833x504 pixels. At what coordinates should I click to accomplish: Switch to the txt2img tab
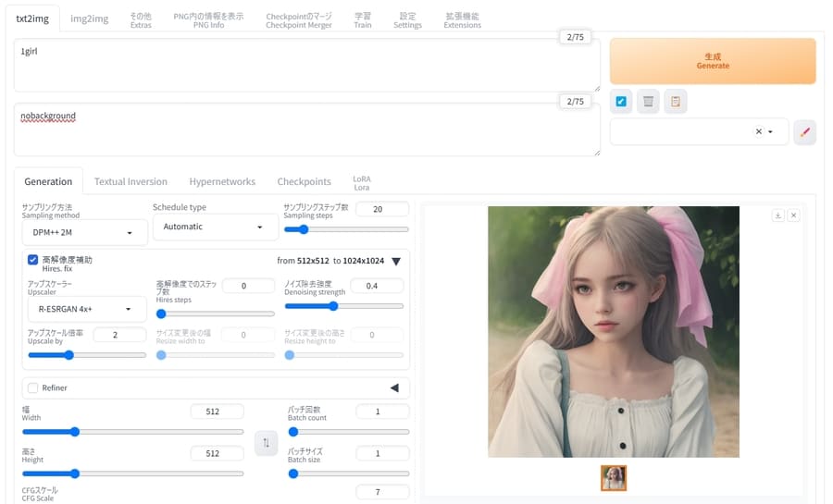point(32,18)
